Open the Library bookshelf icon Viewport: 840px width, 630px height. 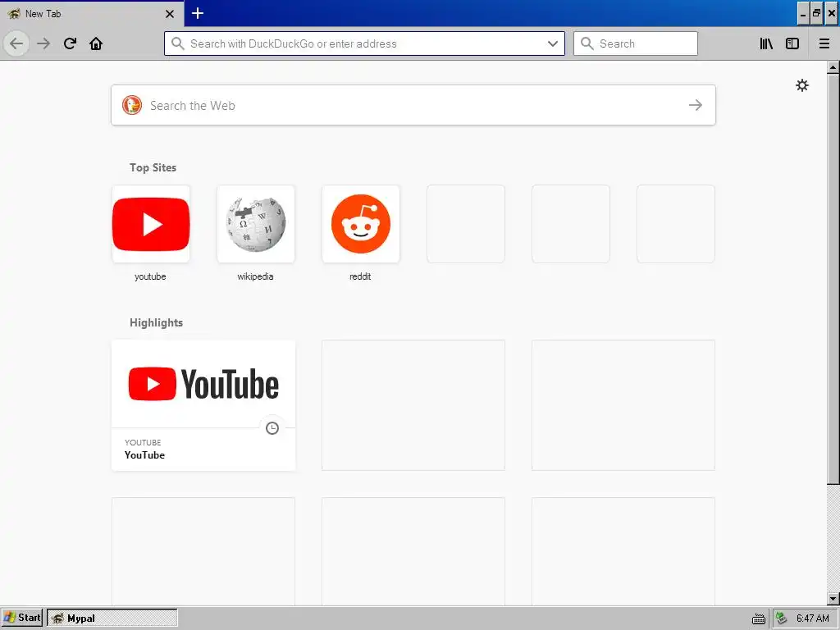coord(766,43)
